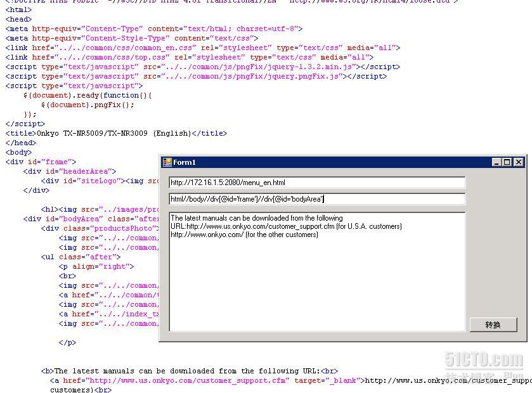Click the '<h1><img src' code line
Viewport: 532px width, 393px height.
tap(100, 209)
